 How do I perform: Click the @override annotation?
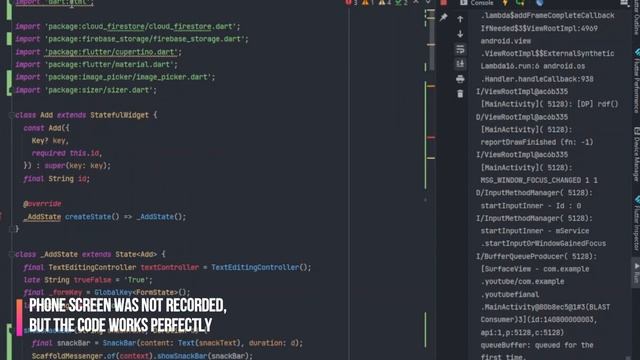pyautogui.click(x=42, y=204)
